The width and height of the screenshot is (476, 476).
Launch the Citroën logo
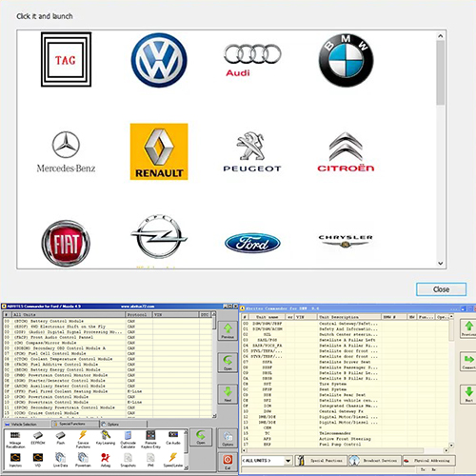click(x=346, y=151)
